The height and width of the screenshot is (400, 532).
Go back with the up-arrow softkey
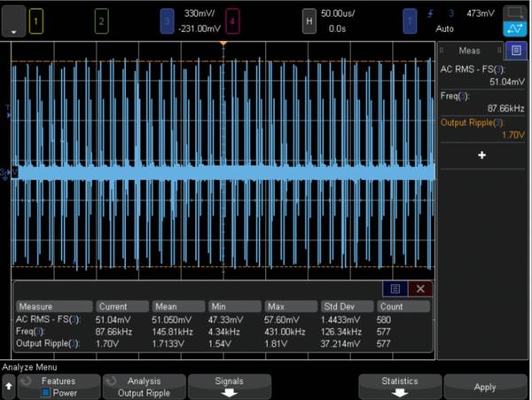(8, 386)
